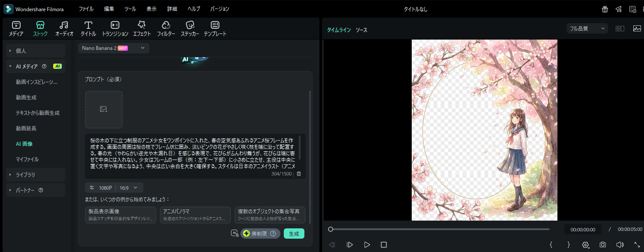Open the ファイル menu
The width and height of the screenshot is (644, 252).
(x=86, y=9)
